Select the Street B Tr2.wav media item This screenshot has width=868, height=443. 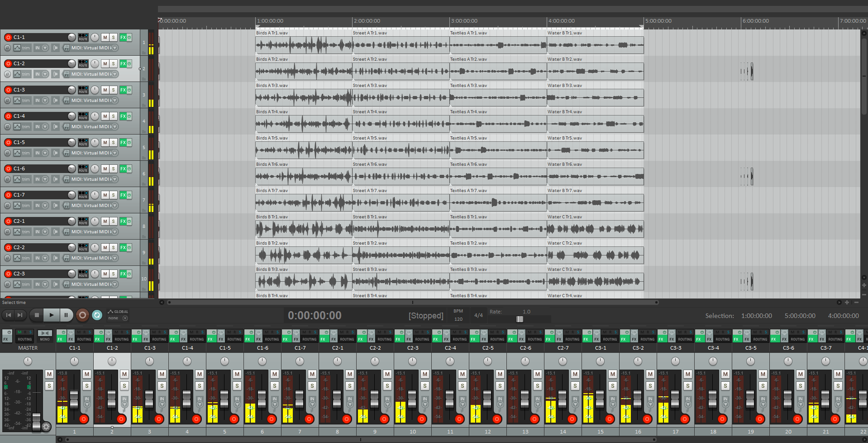(x=401, y=255)
